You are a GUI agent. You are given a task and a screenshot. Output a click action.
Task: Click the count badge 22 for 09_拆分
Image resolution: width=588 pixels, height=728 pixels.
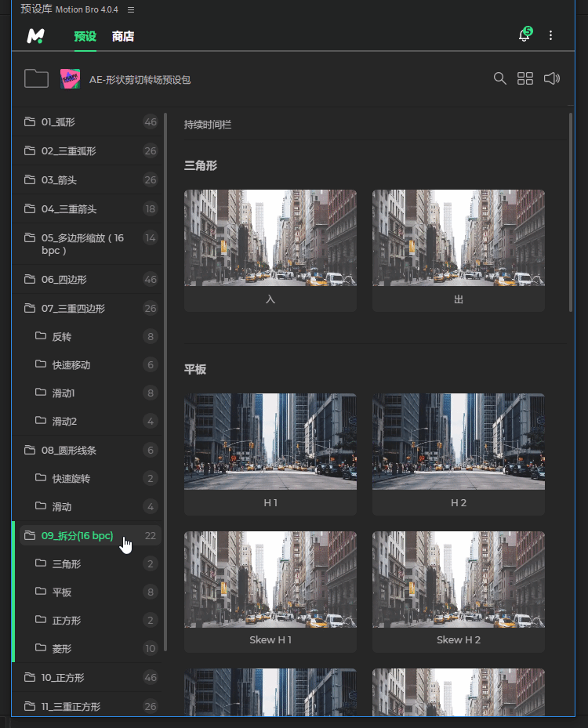point(151,536)
